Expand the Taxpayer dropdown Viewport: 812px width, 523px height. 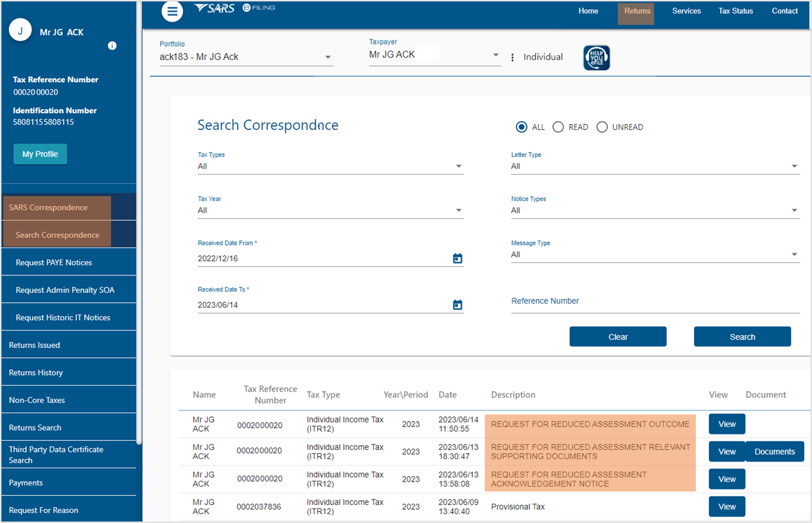tap(435, 55)
